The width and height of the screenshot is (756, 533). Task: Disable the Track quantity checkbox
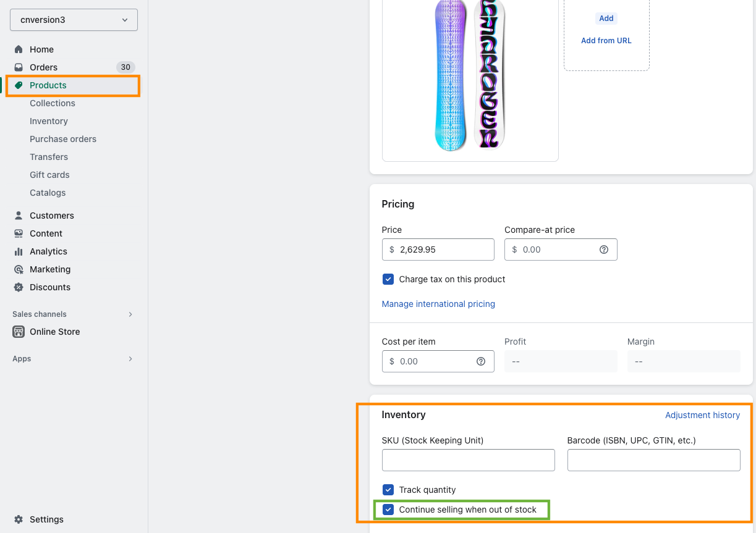click(x=388, y=490)
